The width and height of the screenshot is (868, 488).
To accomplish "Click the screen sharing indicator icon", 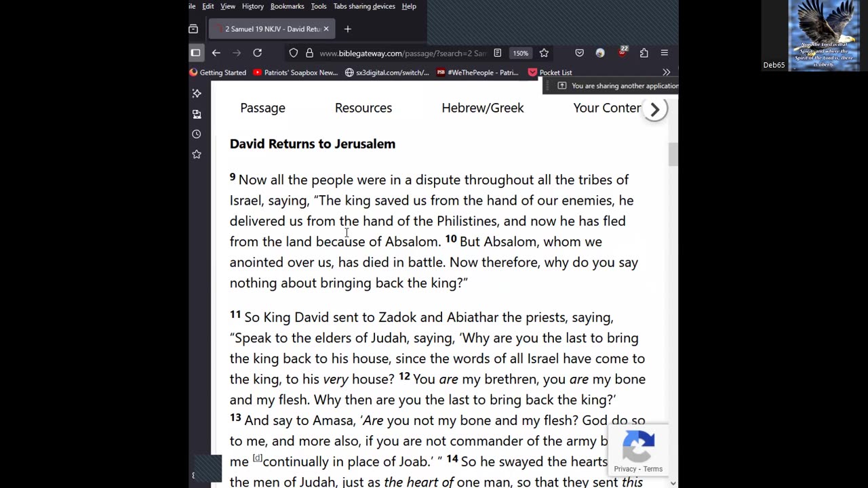I will tap(561, 86).
